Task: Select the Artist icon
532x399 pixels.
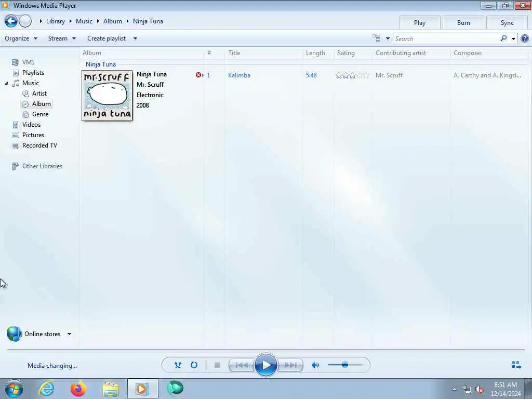Action: pyautogui.click(x=25, y=94)
